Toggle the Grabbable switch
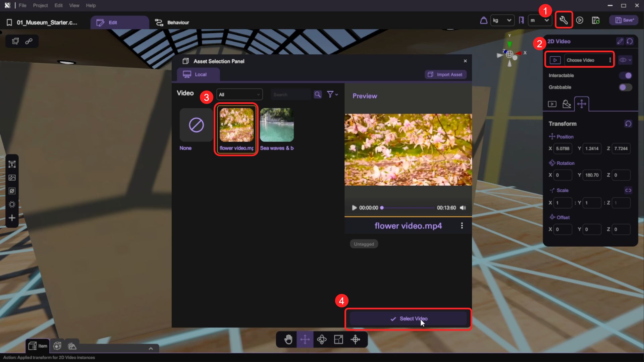Screen dimensions: 644x362 pyautogui.click(x=625, y=87)
